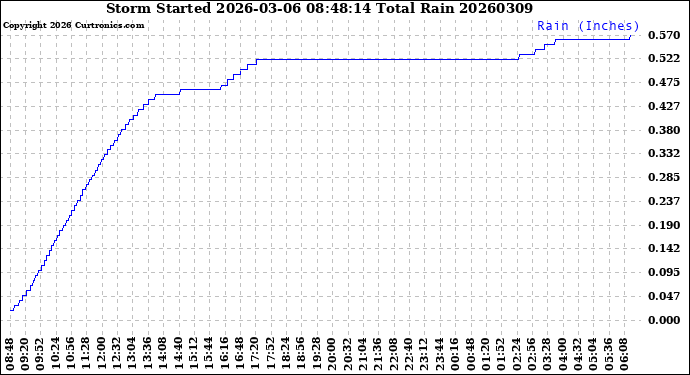Click the 20:32 time axis label
The image size is (690, 375).
pyautogui.click(x=348, y=354)
